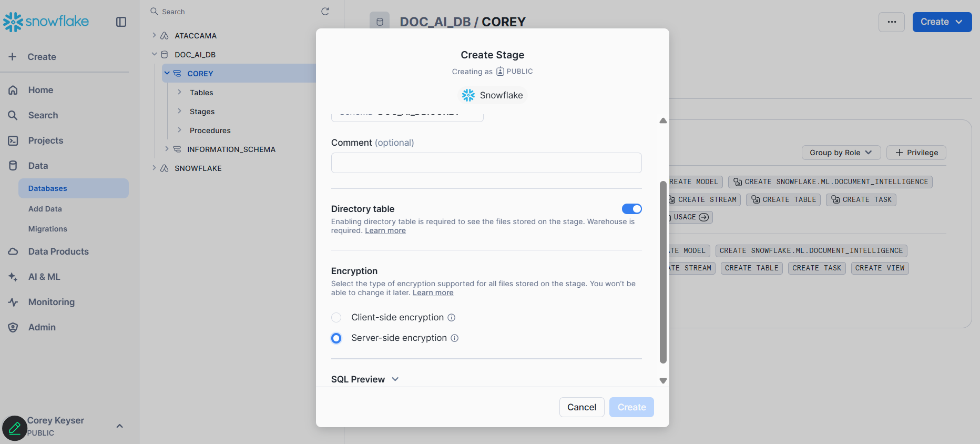Click the ATACCAMA share icon
Screen dimensions: 980x444
coord(165,36)
